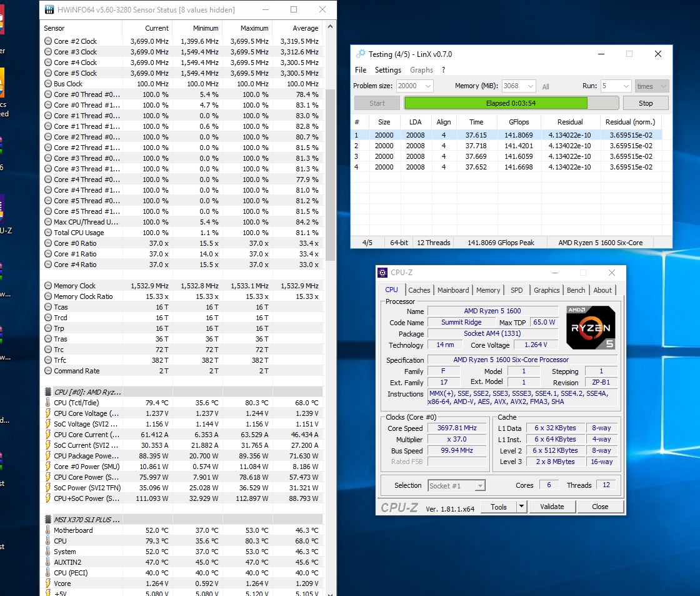Switch to the Mainboard tab in CPU-Z

click(453, 290)
